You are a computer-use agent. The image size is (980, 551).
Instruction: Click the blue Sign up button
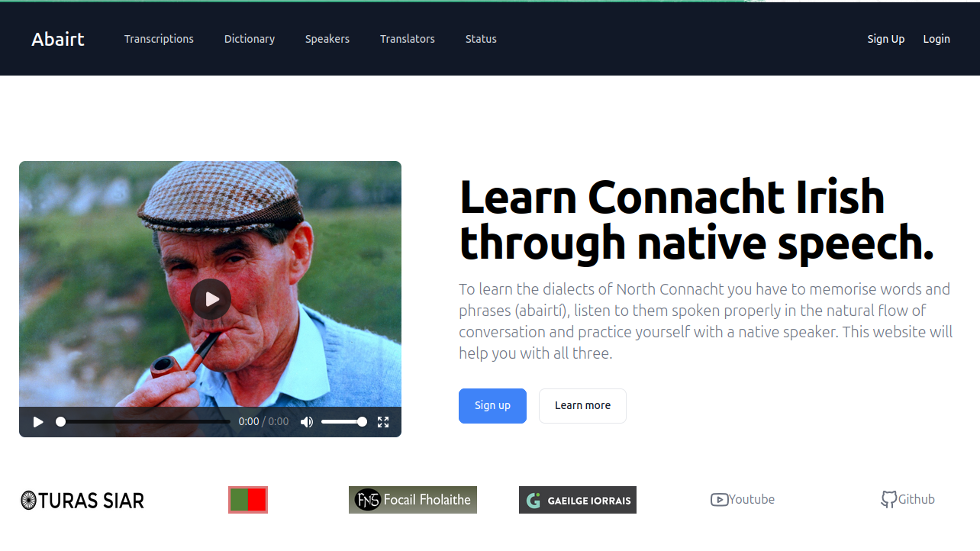pyautogui.click(x=492, y=406)
